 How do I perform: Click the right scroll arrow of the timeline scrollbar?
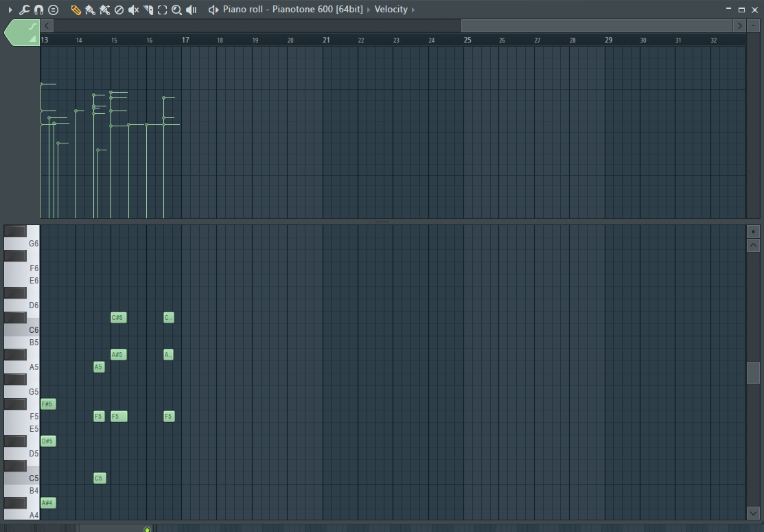pyautogui.click(x=740, y=26)
